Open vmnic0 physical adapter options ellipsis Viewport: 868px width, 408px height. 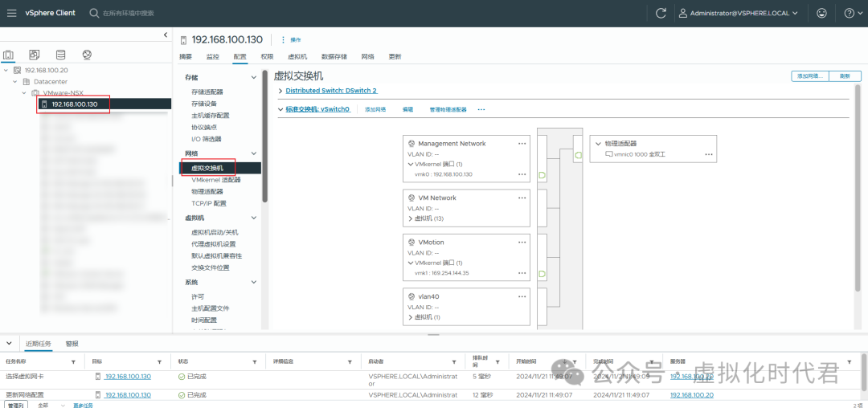coord(709,154)
